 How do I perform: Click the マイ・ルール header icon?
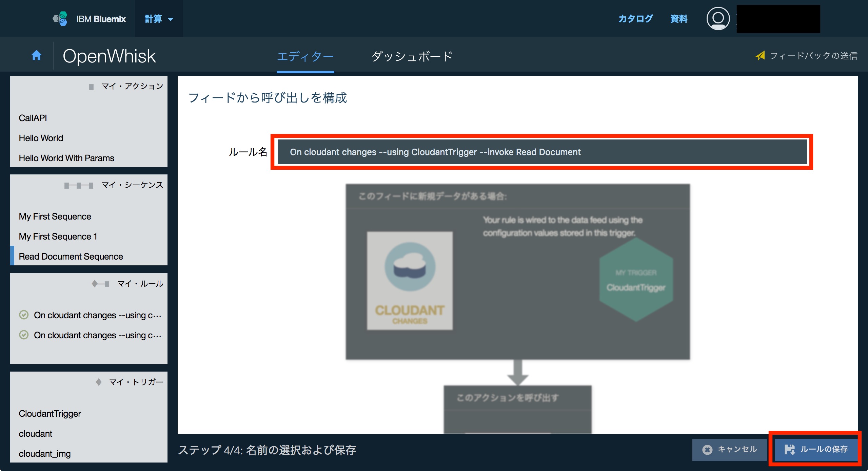pyautogui.click(x=100, y=284)
